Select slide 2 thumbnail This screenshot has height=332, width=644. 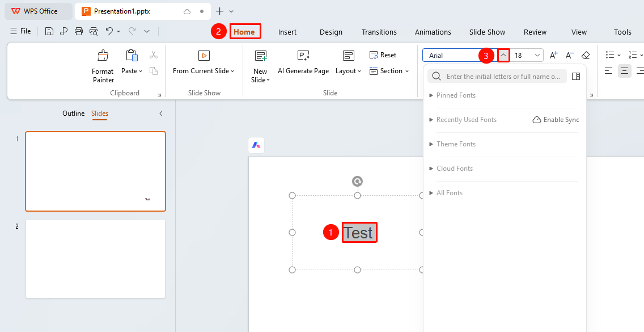[95, 259]
